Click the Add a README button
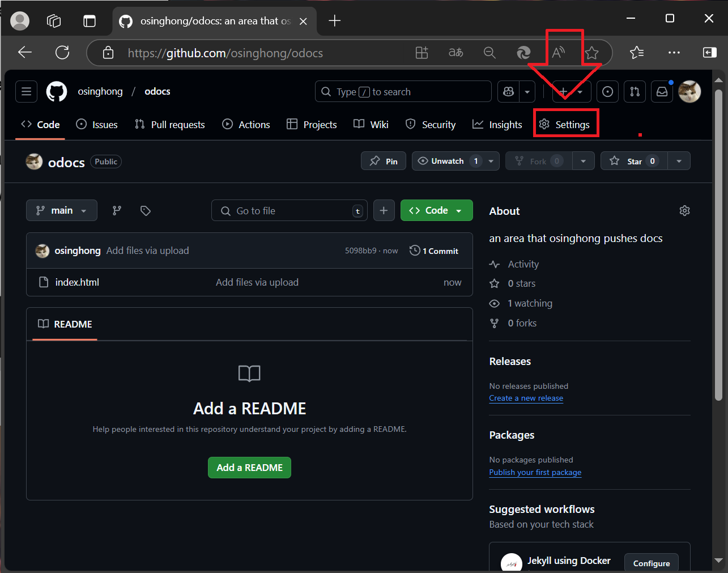Screen dimensions: 728x573 (x=249, y=468)
